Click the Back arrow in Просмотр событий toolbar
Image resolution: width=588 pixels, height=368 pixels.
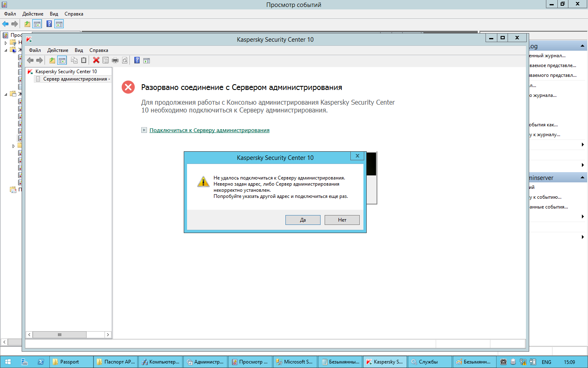(x=5, y=24)
